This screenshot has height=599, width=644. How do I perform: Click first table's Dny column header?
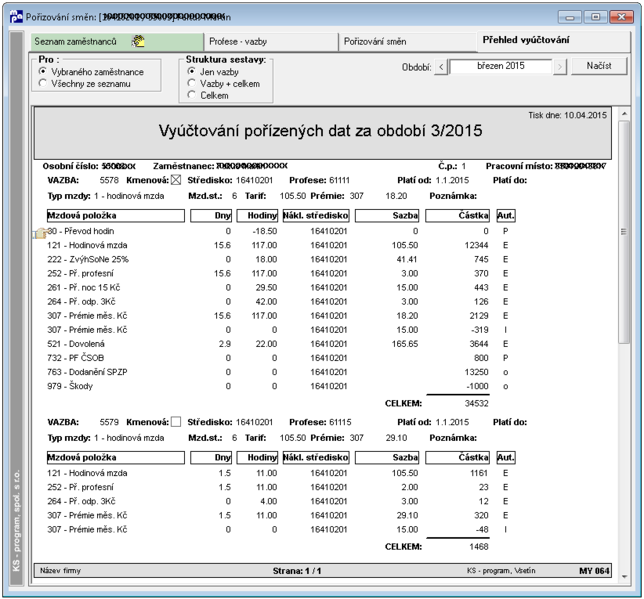coord(211,216)
